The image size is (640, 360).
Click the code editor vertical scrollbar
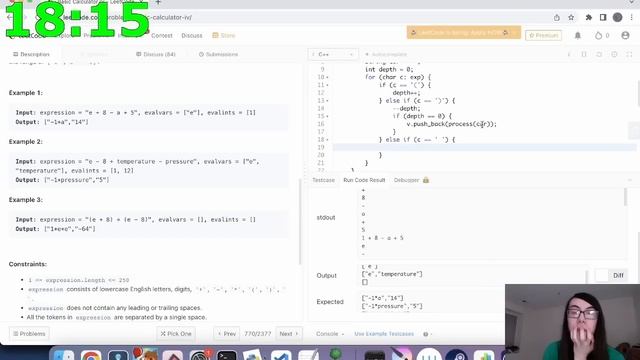[x=638, y=92]
